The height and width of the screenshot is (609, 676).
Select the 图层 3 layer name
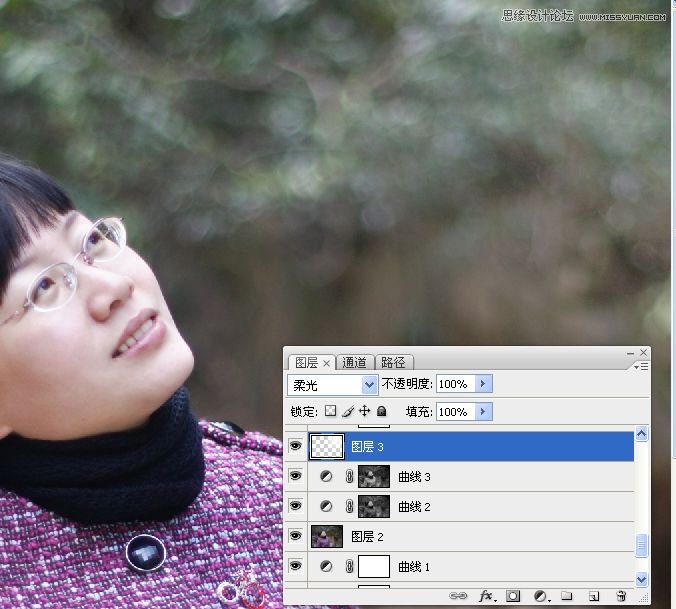pyautogui.click(x=367, y=447)
